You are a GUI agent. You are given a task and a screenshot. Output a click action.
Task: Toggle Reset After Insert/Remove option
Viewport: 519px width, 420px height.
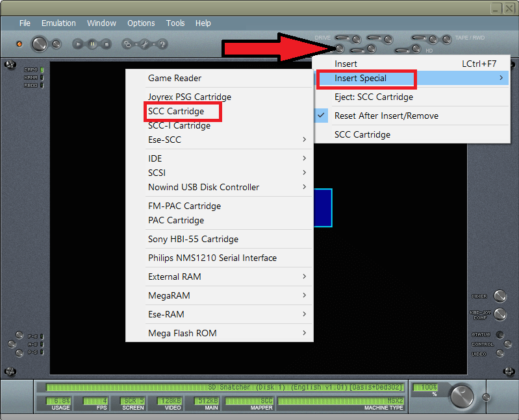386,116
